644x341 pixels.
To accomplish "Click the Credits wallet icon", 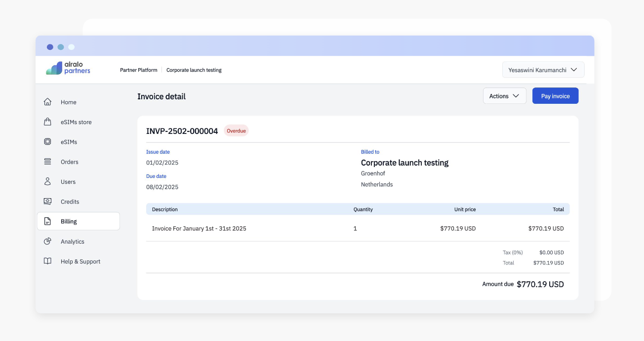I will tap(47, 201).
